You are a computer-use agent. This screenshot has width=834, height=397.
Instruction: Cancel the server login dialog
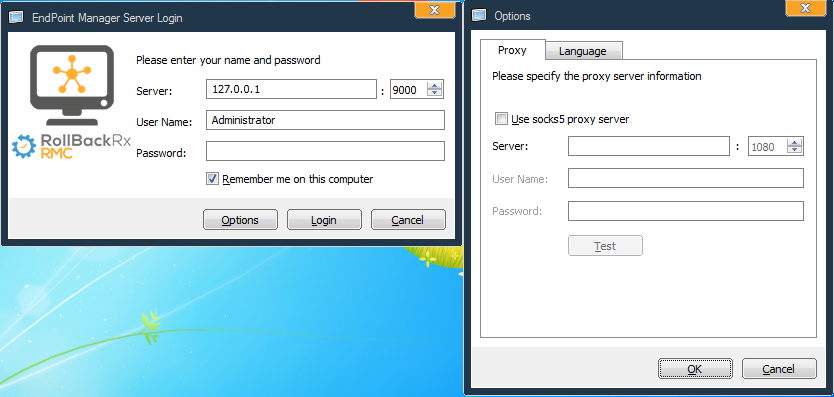coord(408,220)
